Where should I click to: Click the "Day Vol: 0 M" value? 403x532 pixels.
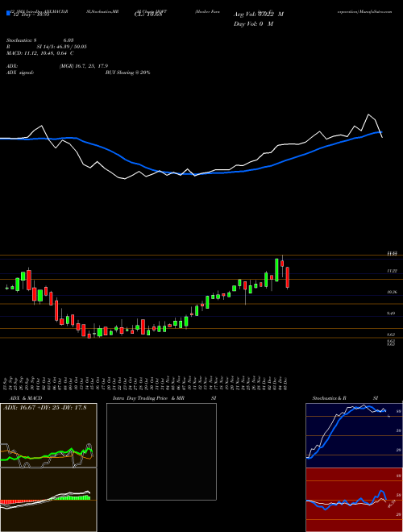click(253, 24)
